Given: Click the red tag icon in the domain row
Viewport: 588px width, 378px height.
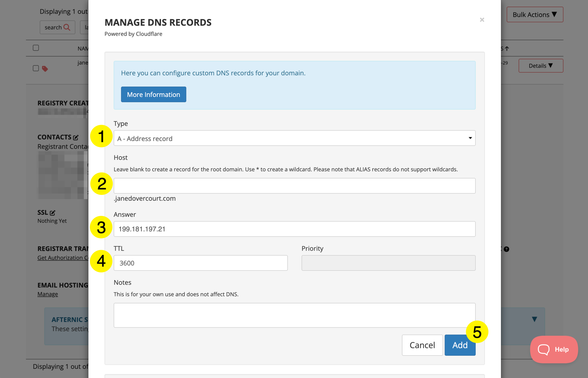Looking at the screenshot, I should (x=45, y=69).
